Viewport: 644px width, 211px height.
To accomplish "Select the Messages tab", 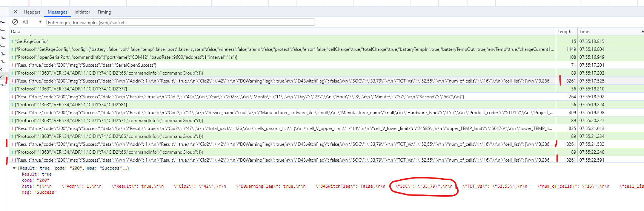I will point(57,12).
